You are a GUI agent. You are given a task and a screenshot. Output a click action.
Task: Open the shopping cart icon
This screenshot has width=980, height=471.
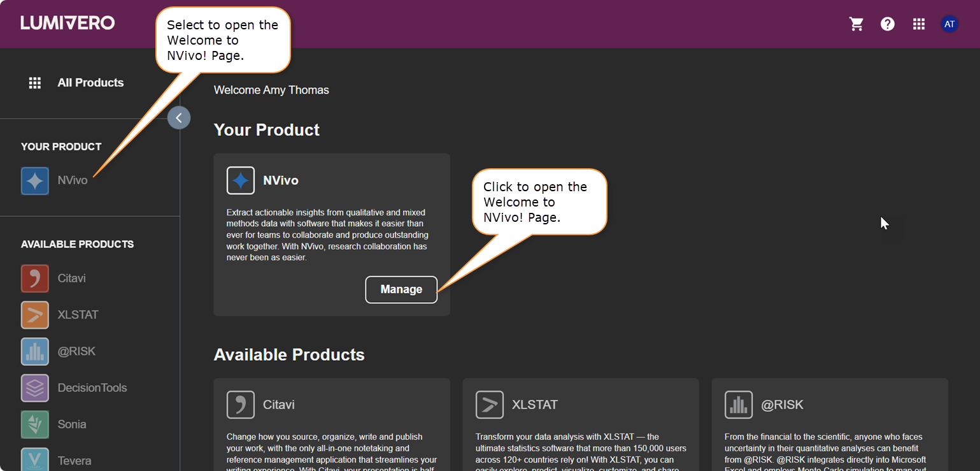pyautogui.click(x=856, y=24)
